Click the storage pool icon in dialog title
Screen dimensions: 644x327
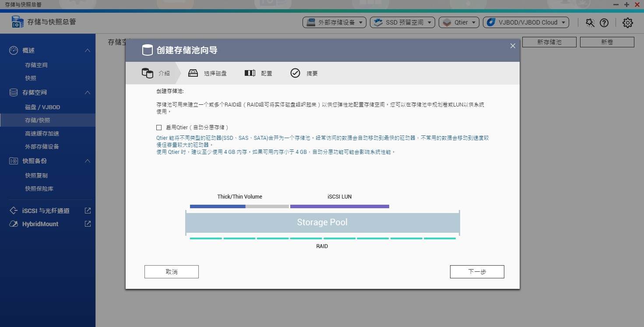148,50
